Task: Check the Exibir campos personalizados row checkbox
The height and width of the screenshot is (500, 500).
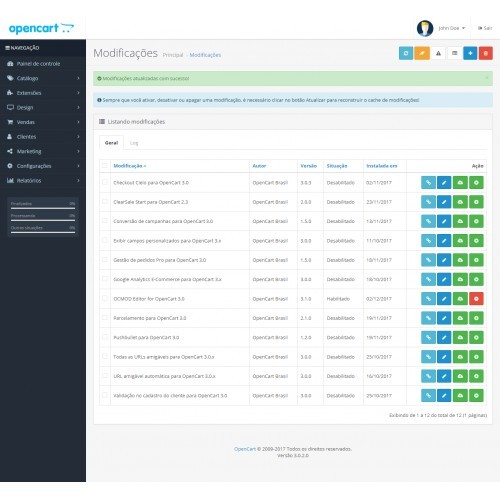Action: coord(105,240)
